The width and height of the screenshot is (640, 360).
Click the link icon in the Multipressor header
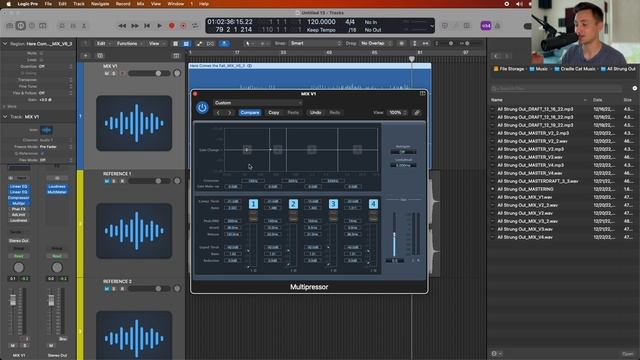click(x=417, y=113)
